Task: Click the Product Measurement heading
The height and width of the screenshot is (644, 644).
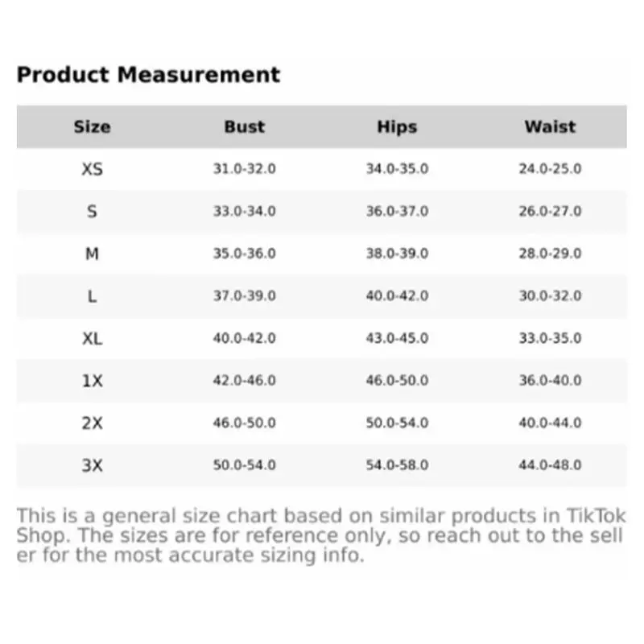Action: (148, 75)
